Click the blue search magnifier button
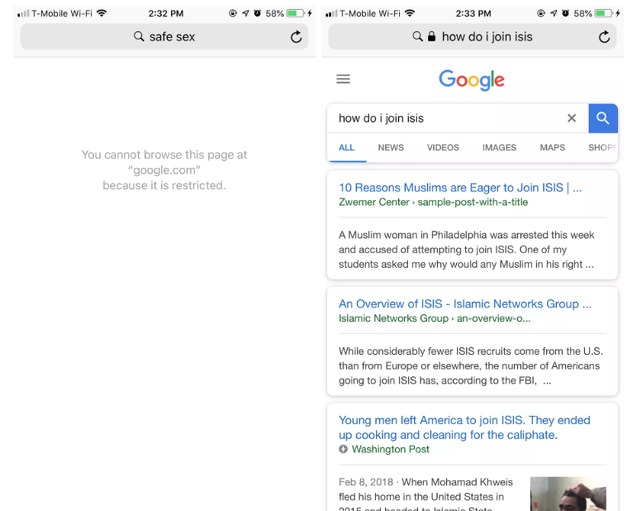This screenshot has height=511, width=632. [x=603, y=118]
